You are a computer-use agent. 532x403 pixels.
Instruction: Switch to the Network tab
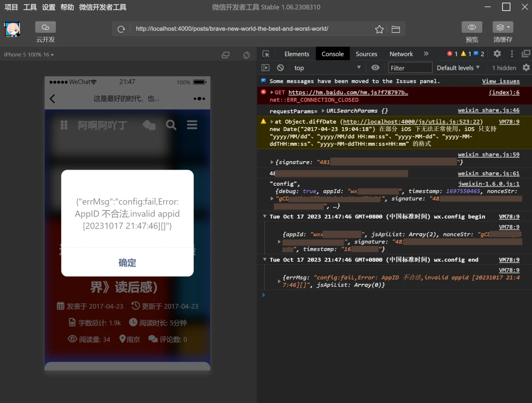[x=401, y=54]
